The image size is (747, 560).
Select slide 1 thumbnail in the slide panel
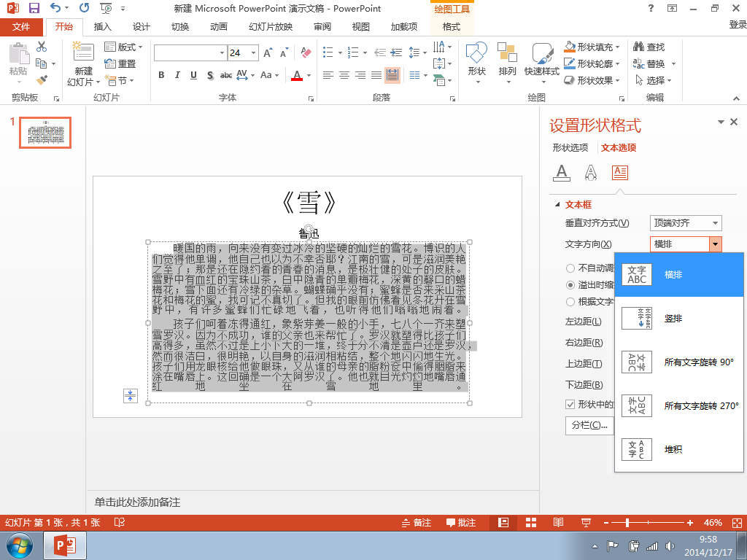(x=45, y=133)
